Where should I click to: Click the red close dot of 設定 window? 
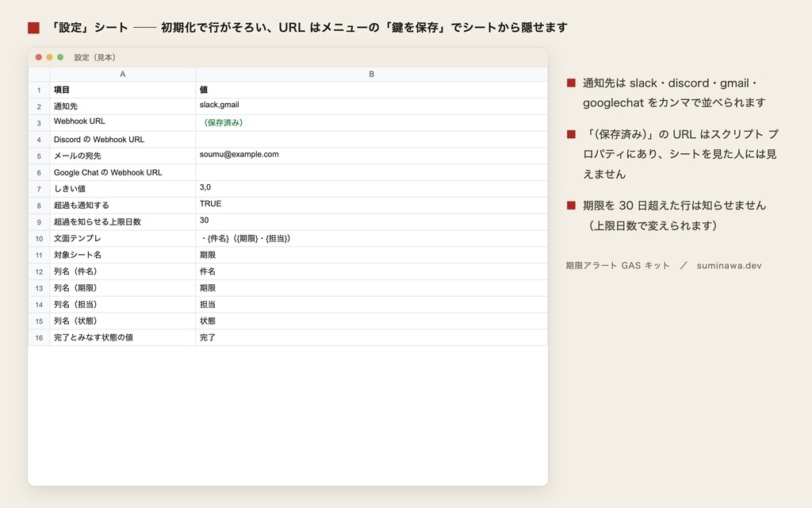coord(38,57)
